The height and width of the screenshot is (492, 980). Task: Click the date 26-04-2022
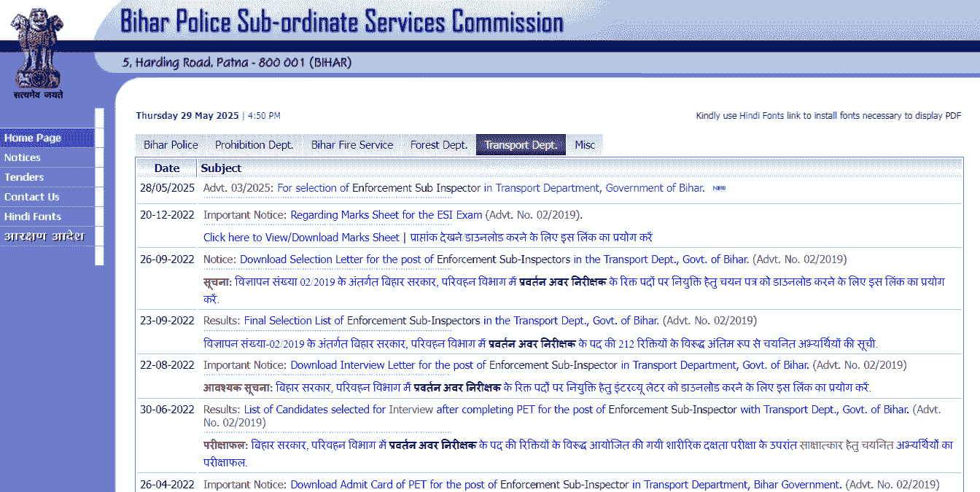[168, 485]
